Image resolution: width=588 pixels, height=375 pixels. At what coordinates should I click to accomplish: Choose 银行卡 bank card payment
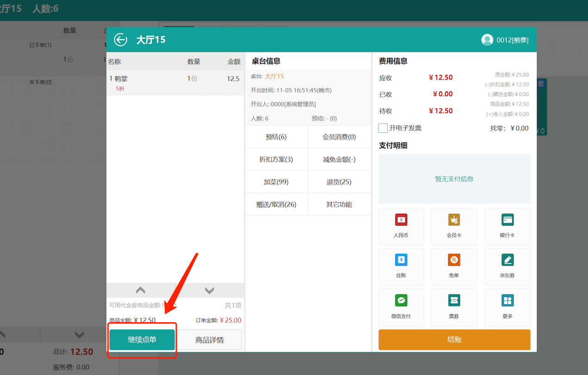[508, 226]
